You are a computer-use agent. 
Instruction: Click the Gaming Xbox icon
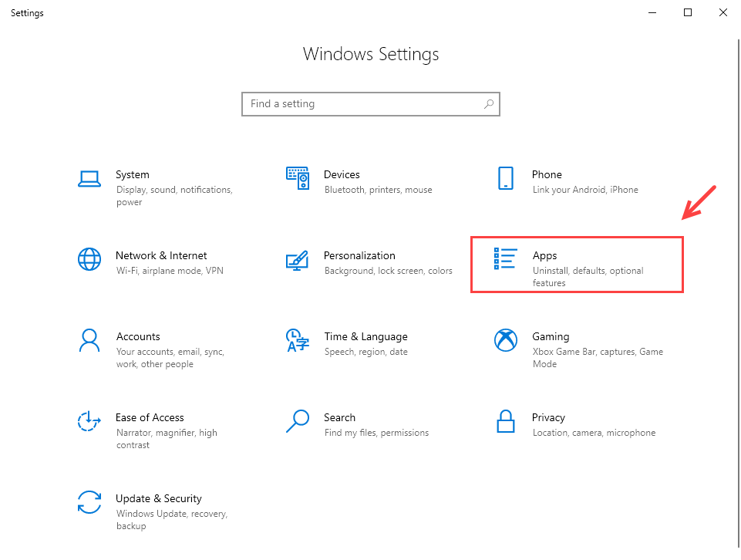point(506,340)
